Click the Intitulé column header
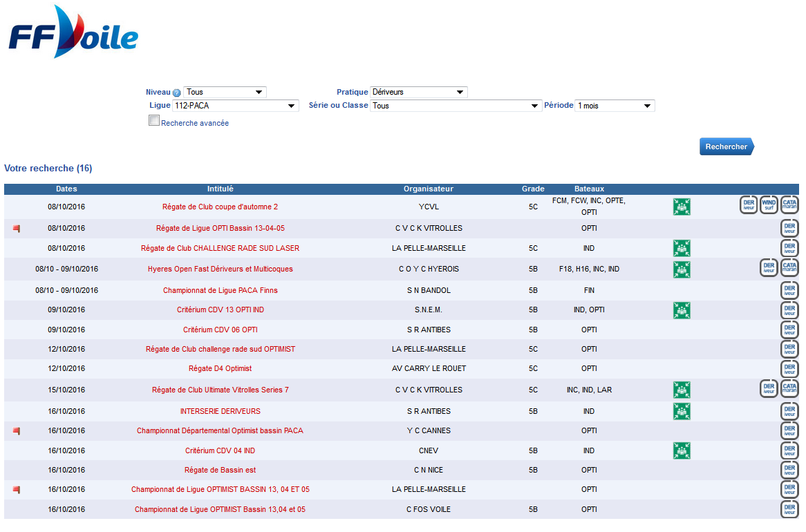Image resolution: width=806 pixels, height=532 pixels. (x=220, y=189)
